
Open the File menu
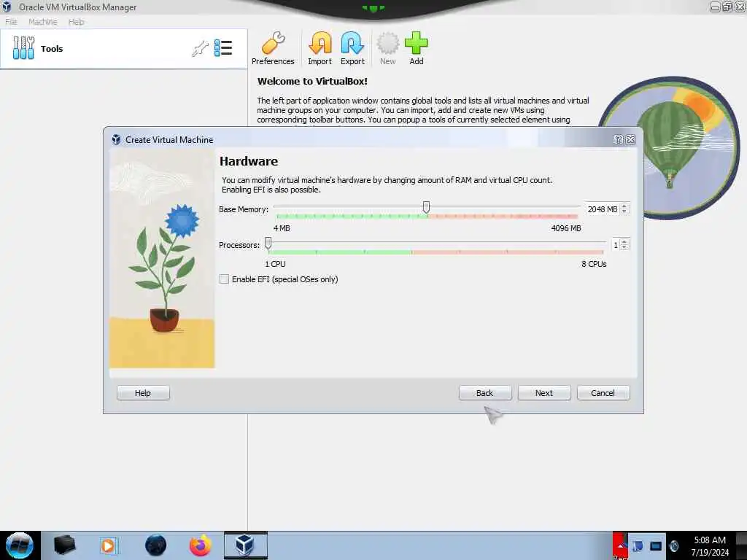click(11, 22)
